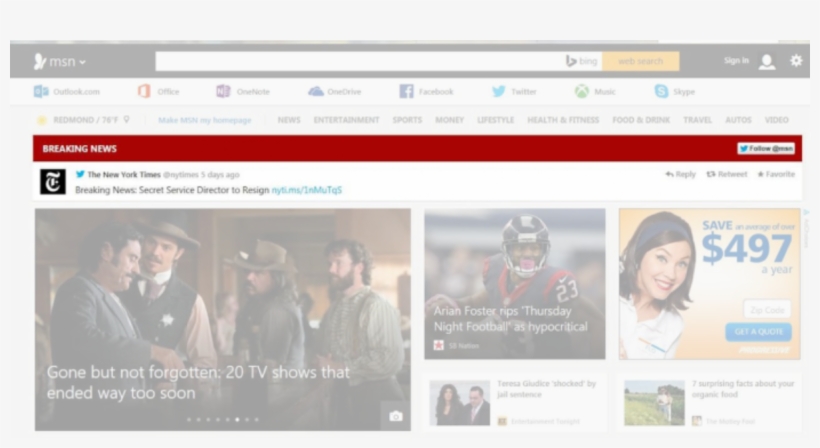Open the organic food story thumbnail
820x448 pixels.
point(654,403)
